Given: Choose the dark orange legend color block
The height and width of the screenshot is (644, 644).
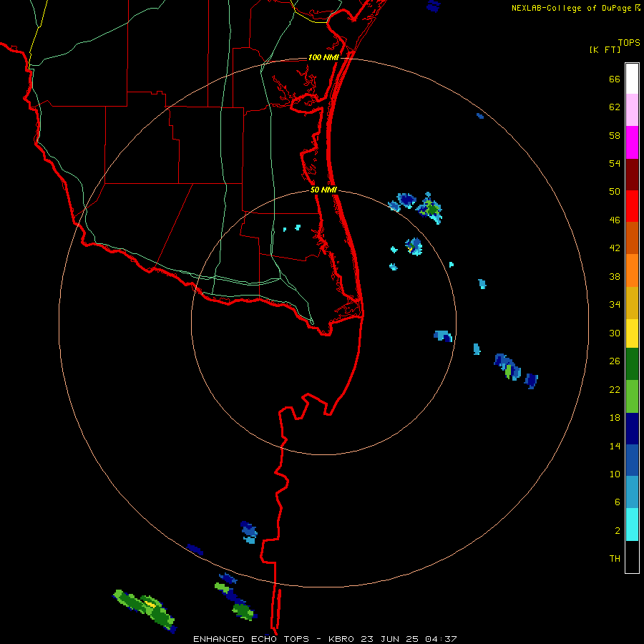Looking at the screenshot, I should (x=632, y=238).
